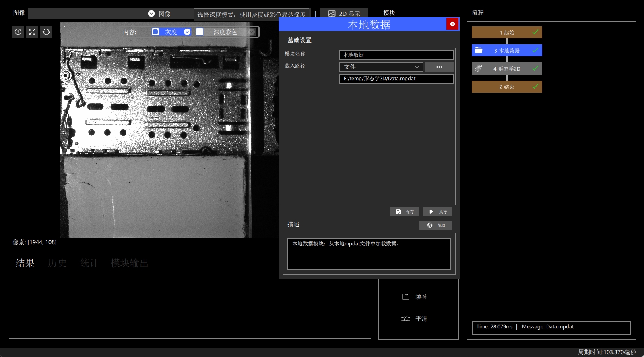Select the 平滑 smoothing tool icon
Screen dimensions: 644x357
pos(406,318)
